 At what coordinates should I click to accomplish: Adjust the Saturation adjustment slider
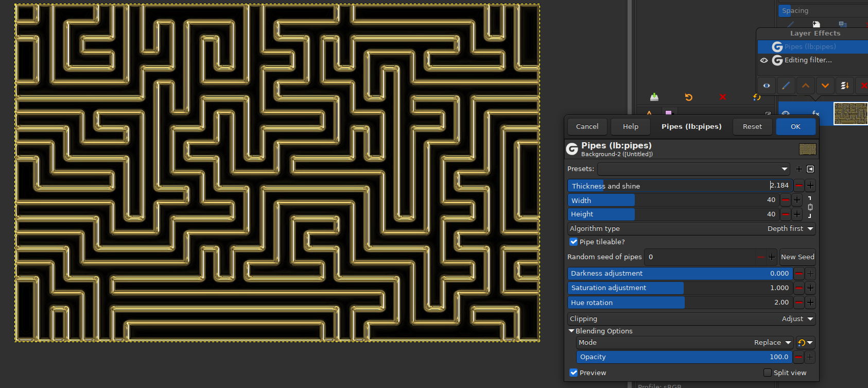click(x=680, y=288)
